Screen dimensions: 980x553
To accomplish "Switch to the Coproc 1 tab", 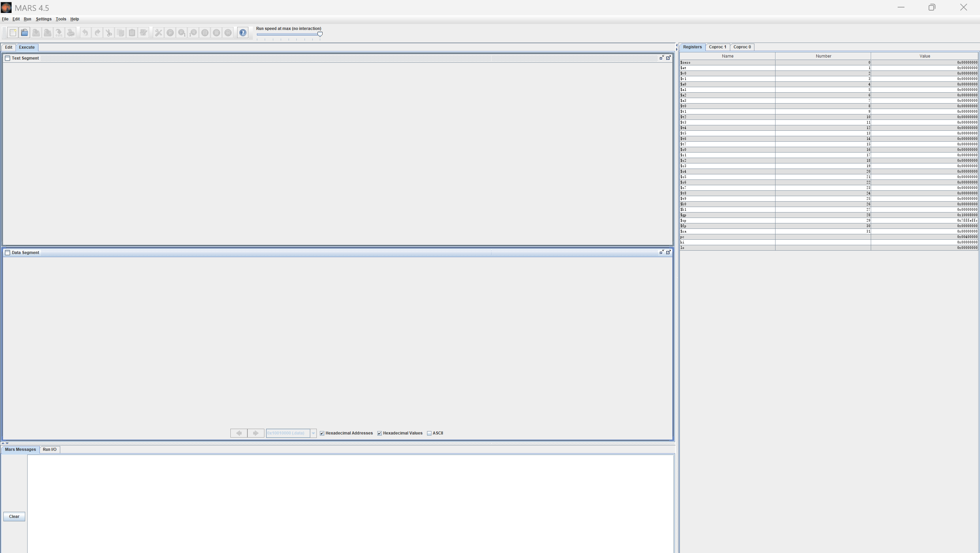I will (x=718, y=47).
